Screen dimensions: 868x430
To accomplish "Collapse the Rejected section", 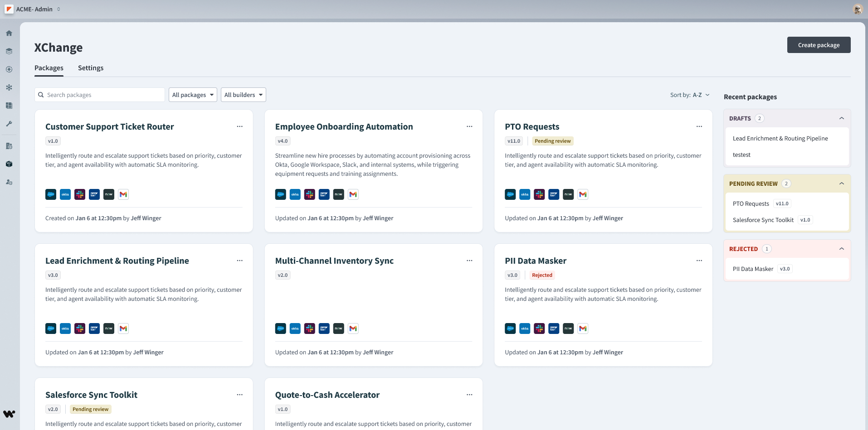I will tap(842, 249).
